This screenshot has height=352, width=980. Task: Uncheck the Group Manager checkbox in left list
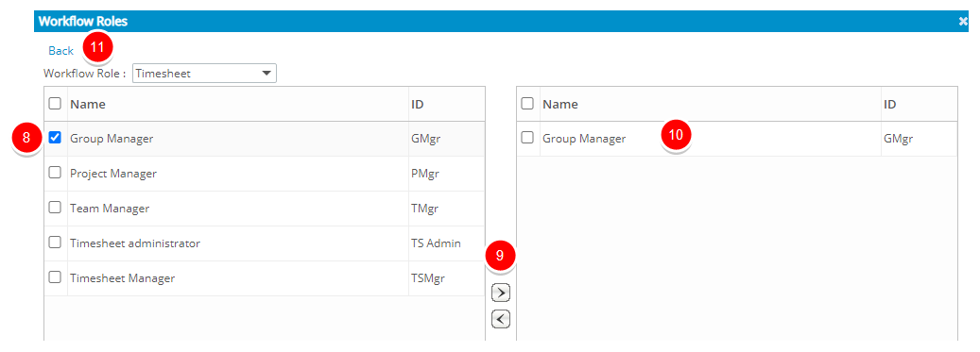coord(55,138)
